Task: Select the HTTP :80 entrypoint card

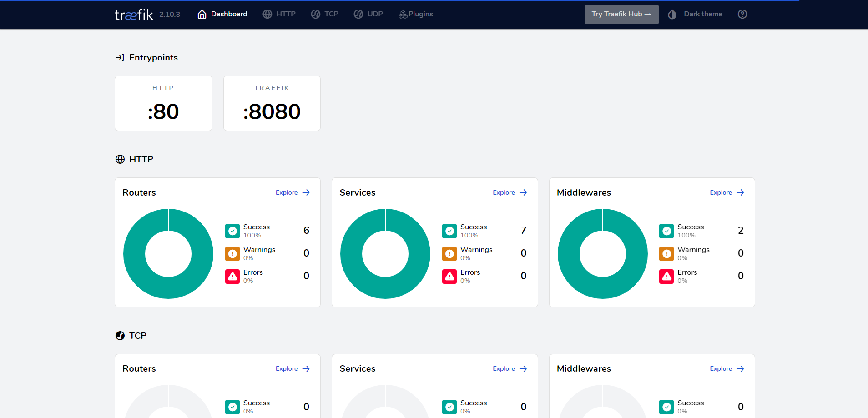Action: (163, 103)
